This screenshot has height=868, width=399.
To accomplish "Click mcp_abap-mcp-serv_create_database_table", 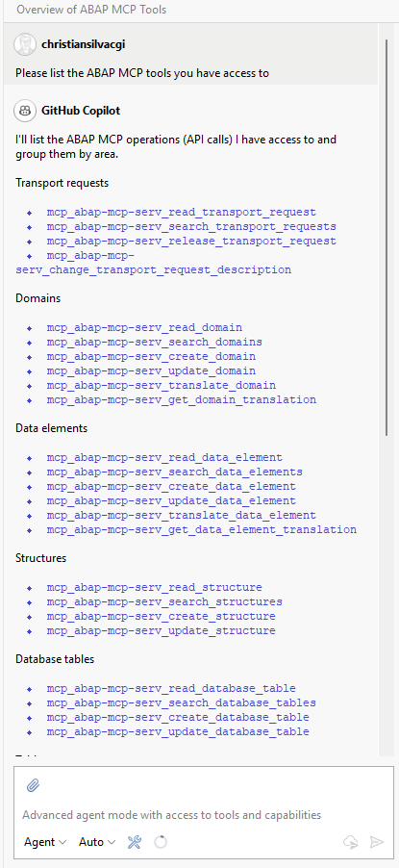I will tap(178, 718).
